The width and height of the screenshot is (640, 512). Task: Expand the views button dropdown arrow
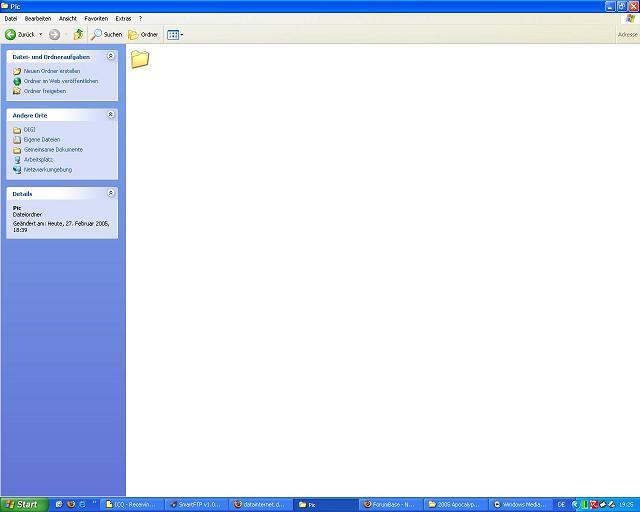click(x=182, y=35)
